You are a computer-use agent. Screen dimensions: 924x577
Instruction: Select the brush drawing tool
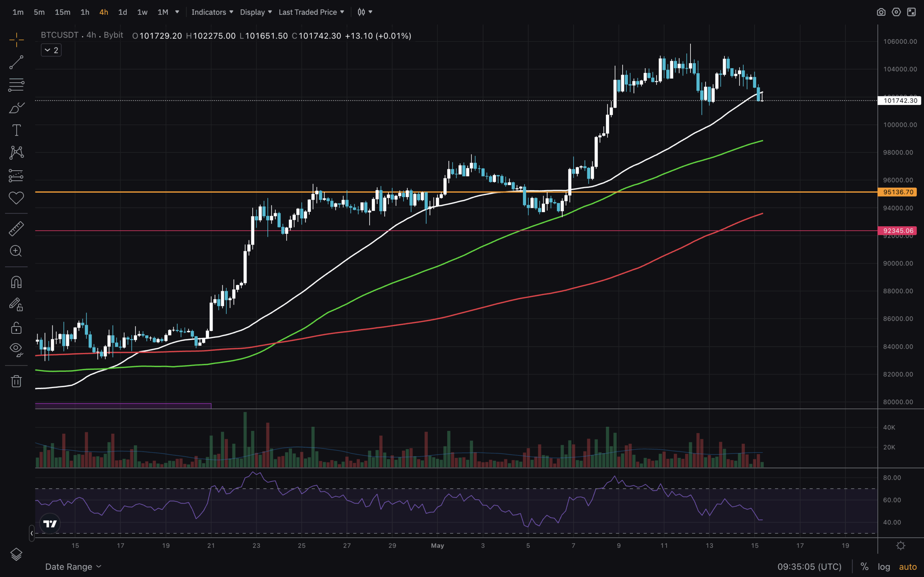pos(16,108)
